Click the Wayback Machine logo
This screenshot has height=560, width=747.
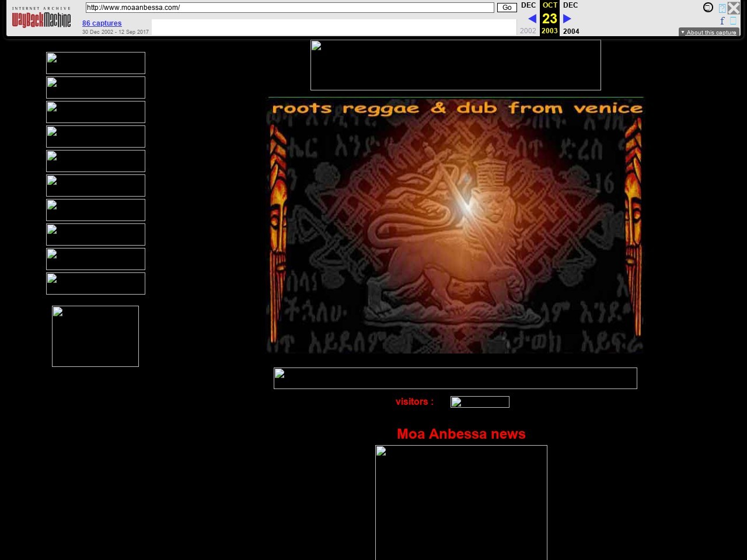coord(41,19)
